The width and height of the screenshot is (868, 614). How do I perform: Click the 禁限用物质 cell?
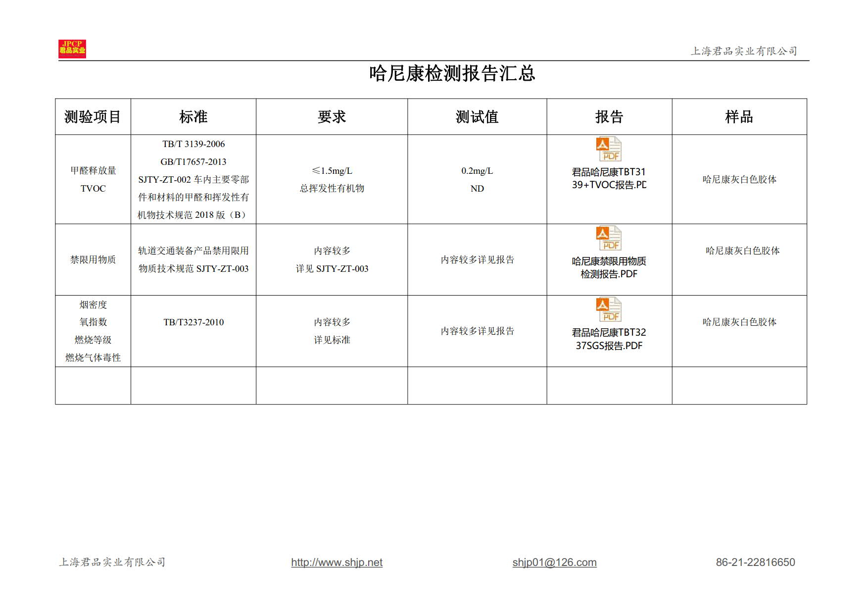click(x=93, y=259)
